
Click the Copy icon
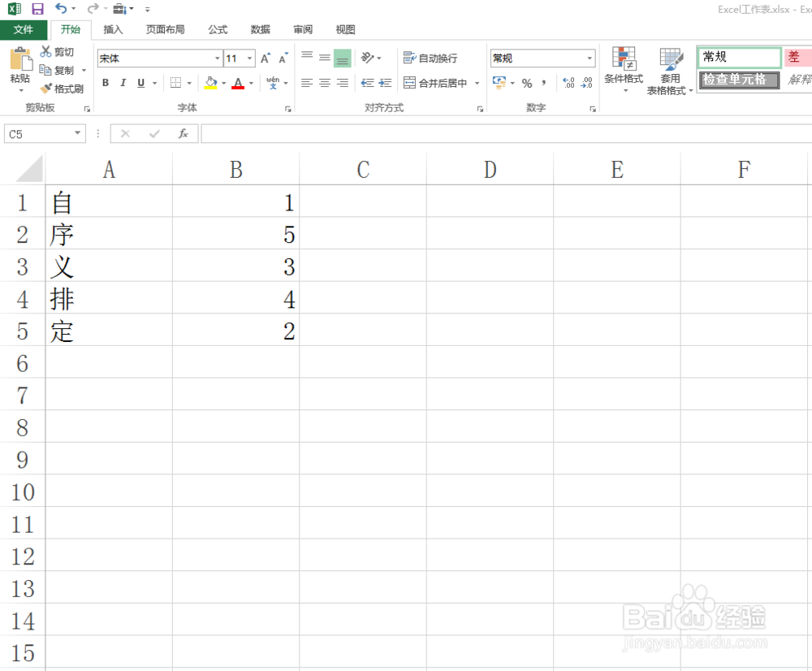click(x=45, y=70)
